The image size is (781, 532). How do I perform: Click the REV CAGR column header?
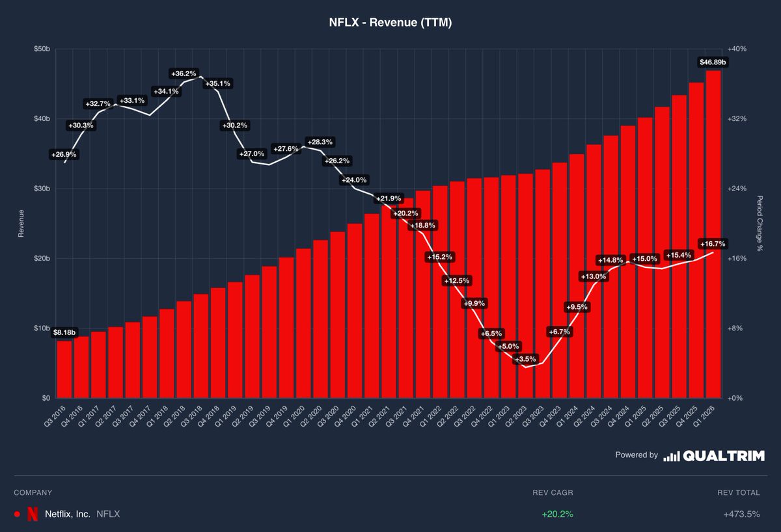coord(553,492)
